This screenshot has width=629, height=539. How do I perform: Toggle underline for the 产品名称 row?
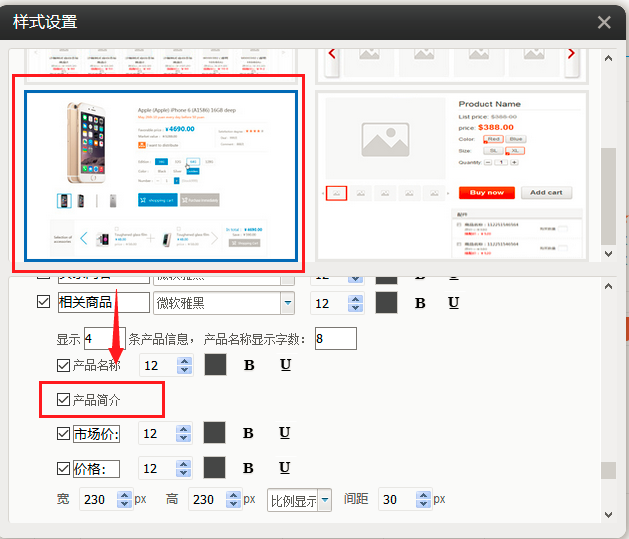click(285, 365)
